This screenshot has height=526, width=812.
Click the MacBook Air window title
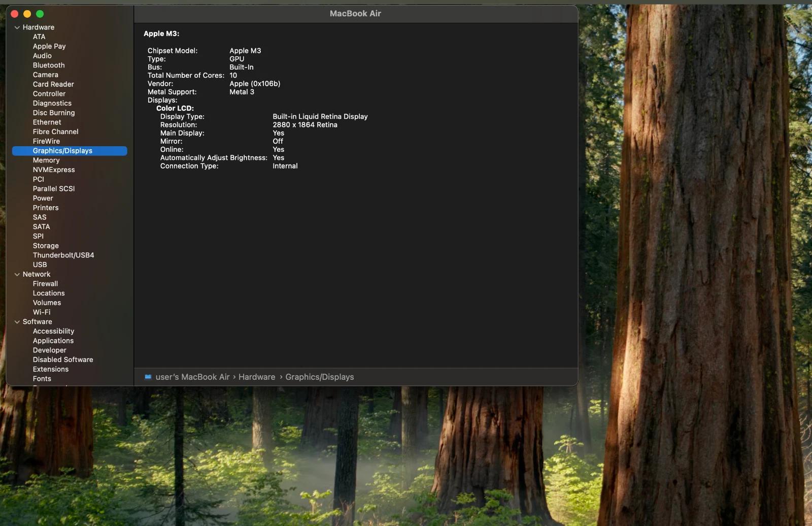pyautogui.click(x=355, y=14)
